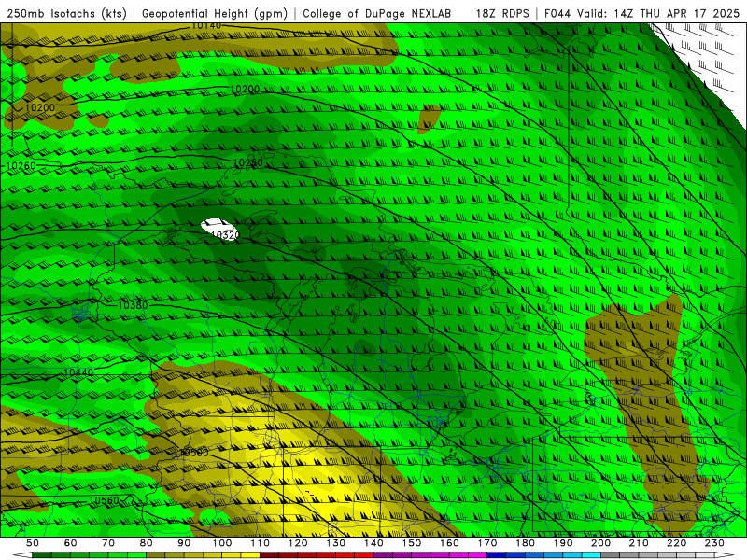The height and width of the screenshot is (560, 747).
Task: Click the legend value 80
Action: click(x=147, y=543)
